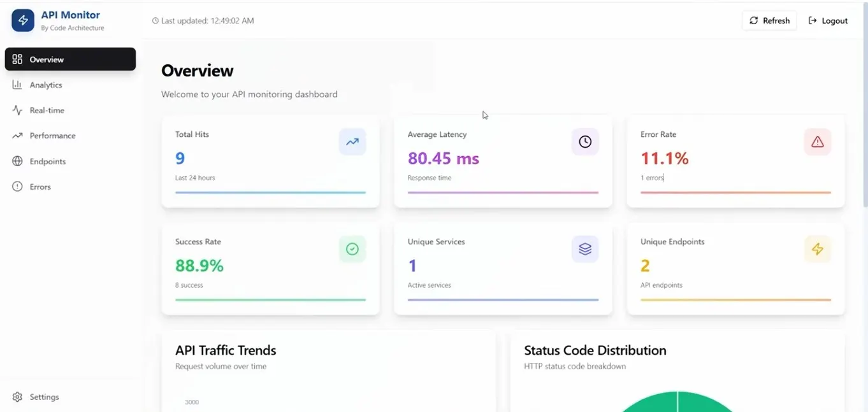Click the Success Rate green progress bar
Image resolution: width=868 pixels, height=412 pixels.
point(270,299)
